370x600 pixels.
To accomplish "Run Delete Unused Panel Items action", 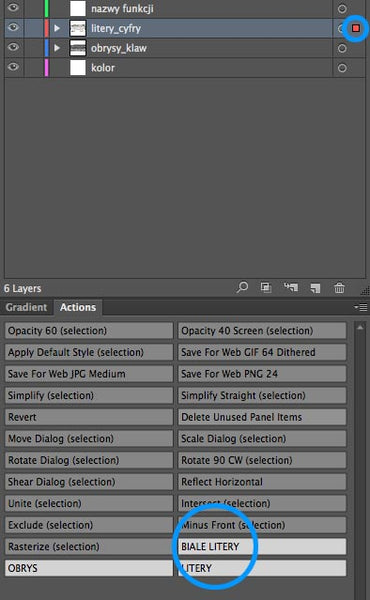I will coord(262,417).
